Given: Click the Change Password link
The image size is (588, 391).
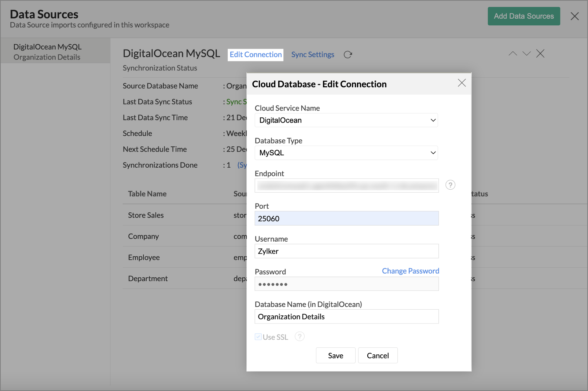Looking at the screenshot, I should coord(410,271).
